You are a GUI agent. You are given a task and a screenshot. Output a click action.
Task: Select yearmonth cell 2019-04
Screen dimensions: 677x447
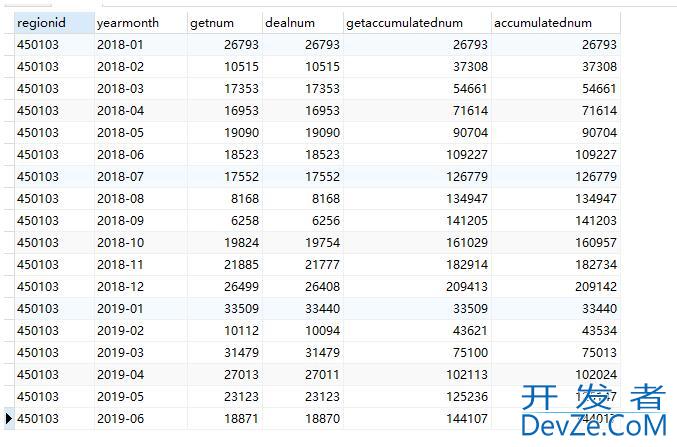[x=141, y=375]
